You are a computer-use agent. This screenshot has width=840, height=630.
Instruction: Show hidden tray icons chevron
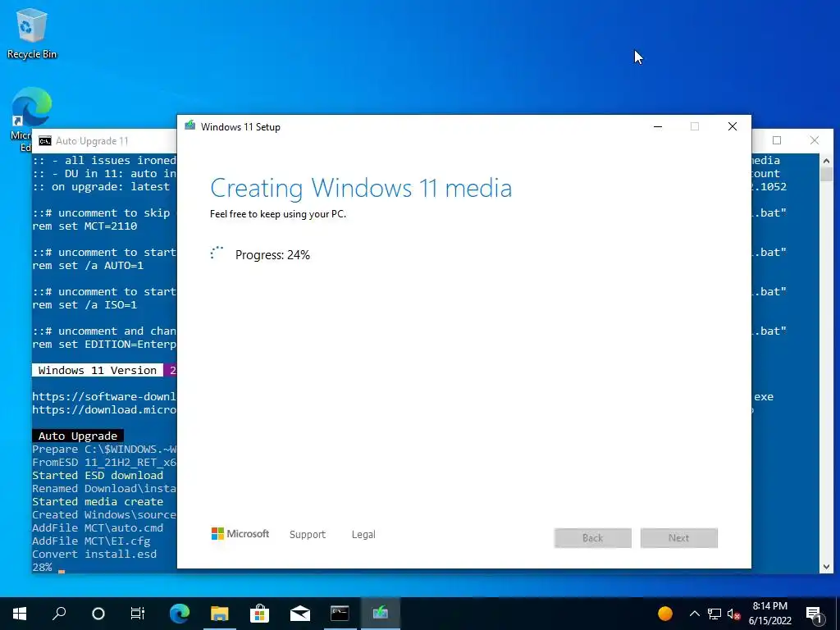point(694,614)
